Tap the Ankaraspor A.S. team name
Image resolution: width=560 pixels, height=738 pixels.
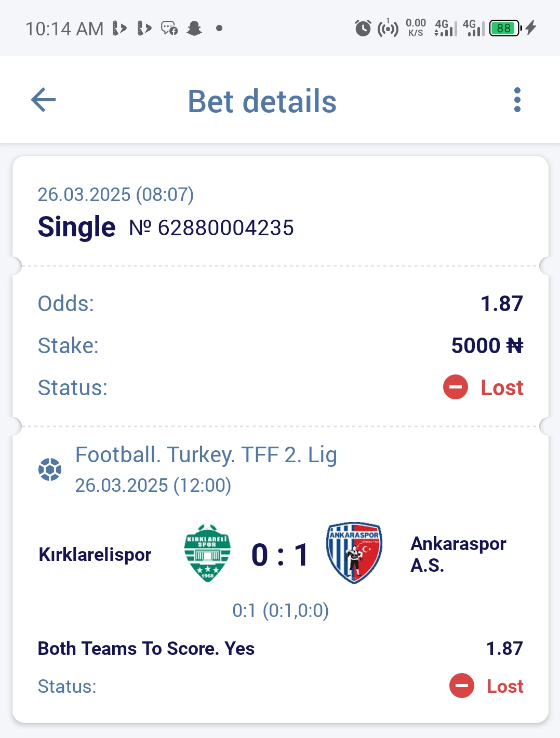(x=458, y=554)
